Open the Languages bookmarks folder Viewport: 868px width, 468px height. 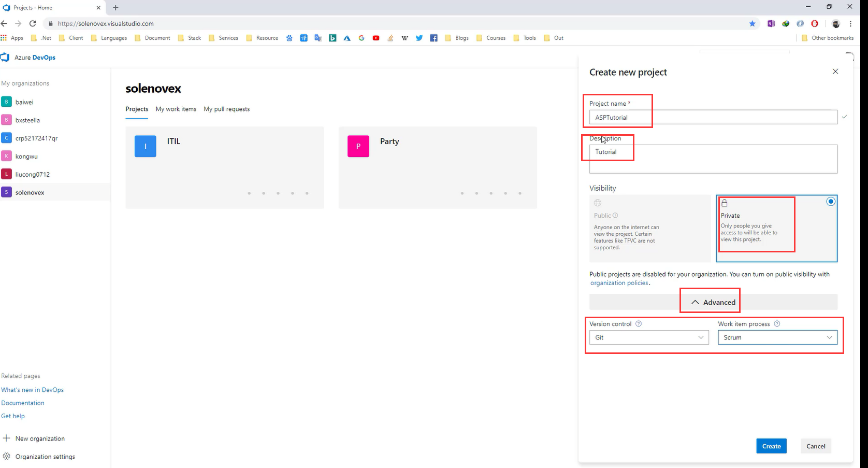[109, 38]
